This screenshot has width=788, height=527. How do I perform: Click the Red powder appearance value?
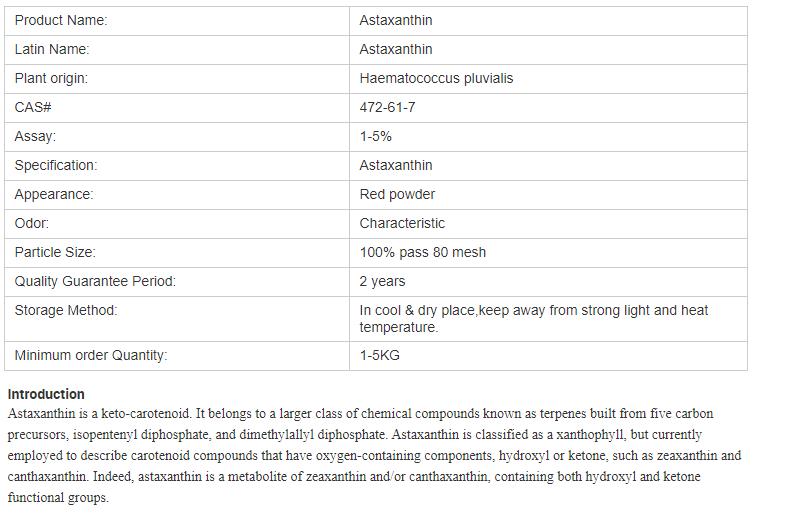[x=397, y=194]
